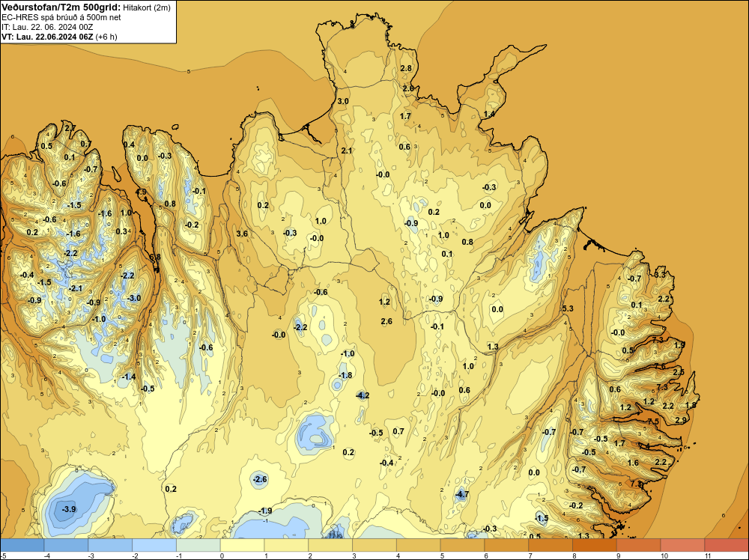Click the -3.9 temperature value on the blue patch
The height and width of the screenshot is (560, 749).
(69, 509)
